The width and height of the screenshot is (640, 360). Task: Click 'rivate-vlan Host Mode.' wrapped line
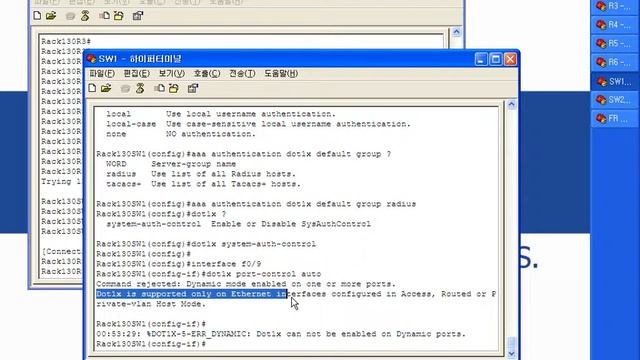click(x=151, y=304)
